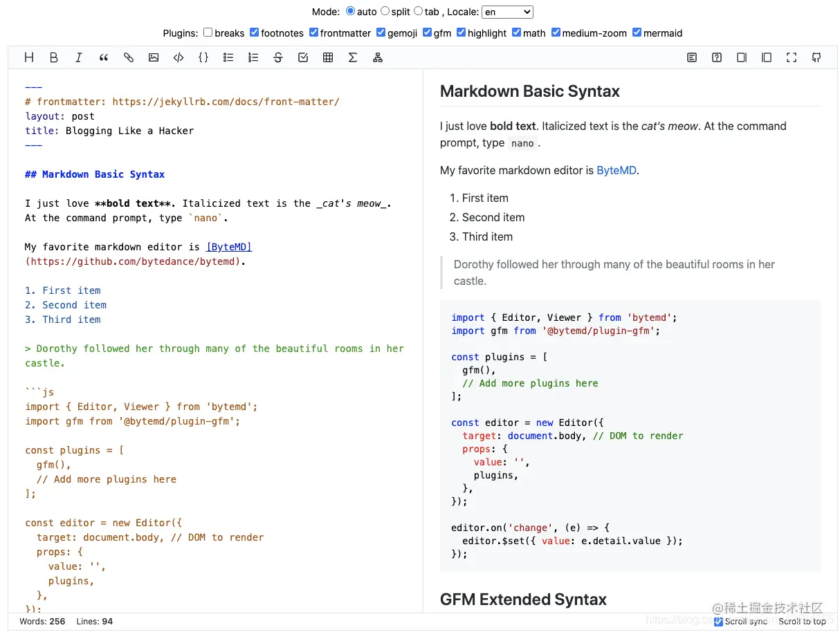The width and height of the screenshot is (840, 632).
Task: Click the '// Add more plugins here' preview comment
Action: pyautogui.click(x=530, y=383)
